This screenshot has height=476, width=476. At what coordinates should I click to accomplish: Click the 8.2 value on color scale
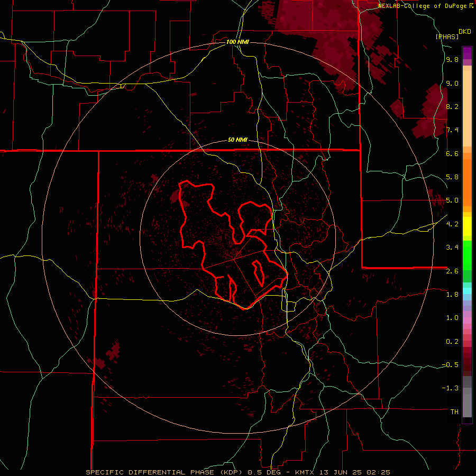point(452,106)
